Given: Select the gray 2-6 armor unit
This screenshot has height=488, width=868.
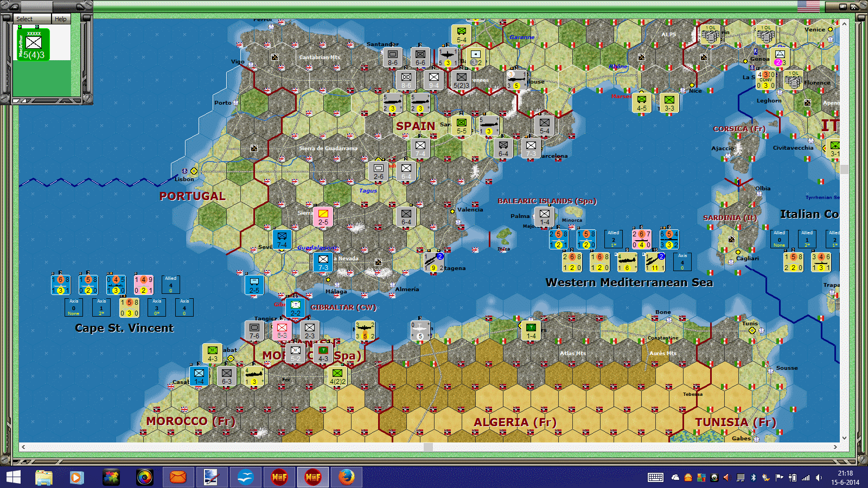Looking at the screenshot, I should click(378, 171).
